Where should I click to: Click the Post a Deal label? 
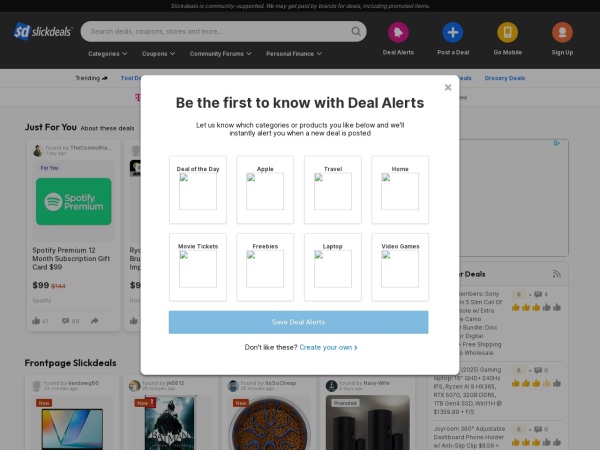pos(453,52)
